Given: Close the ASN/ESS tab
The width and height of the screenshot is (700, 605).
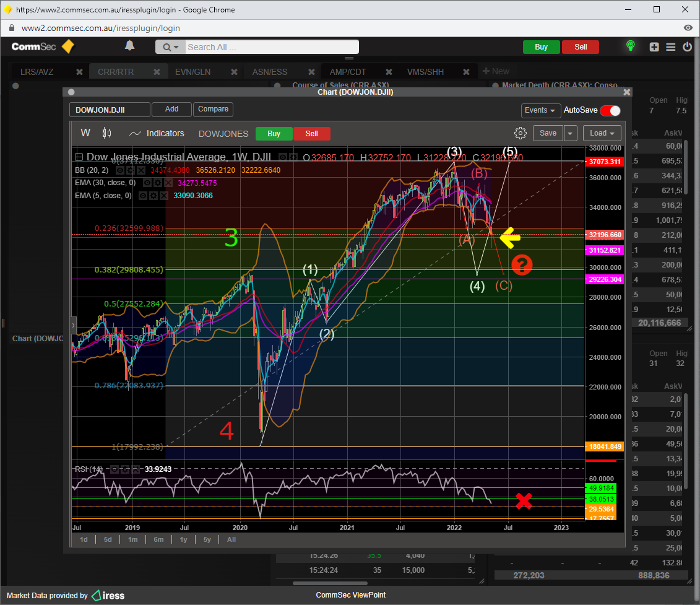Looking at the screenshot, I should (x=311, y=72).
